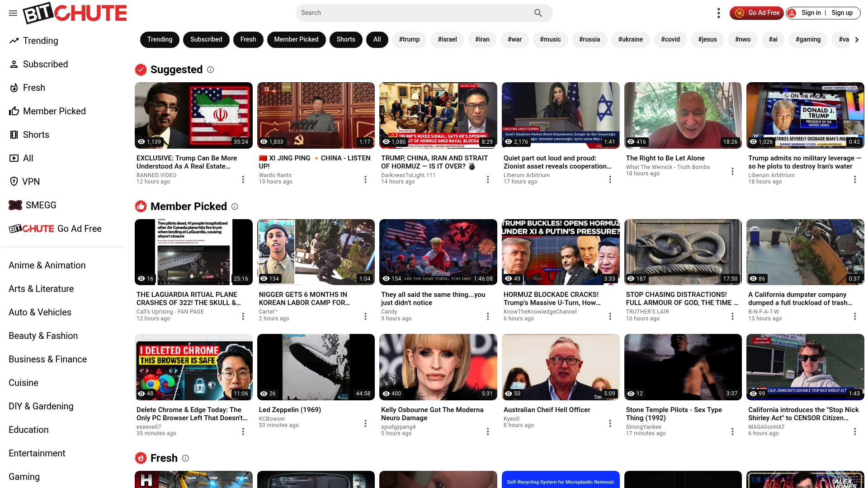Show more hashtag chips with the right arrow

coord(857,40)
